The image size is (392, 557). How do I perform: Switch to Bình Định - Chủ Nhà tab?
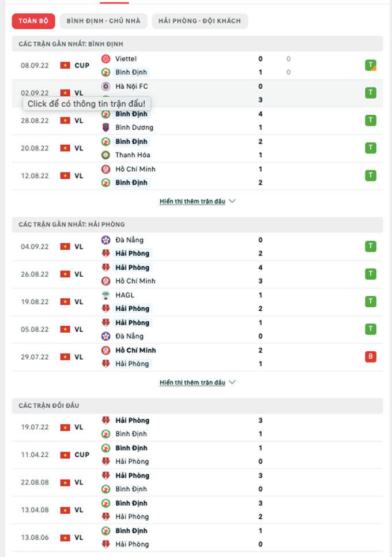(103, 21)
